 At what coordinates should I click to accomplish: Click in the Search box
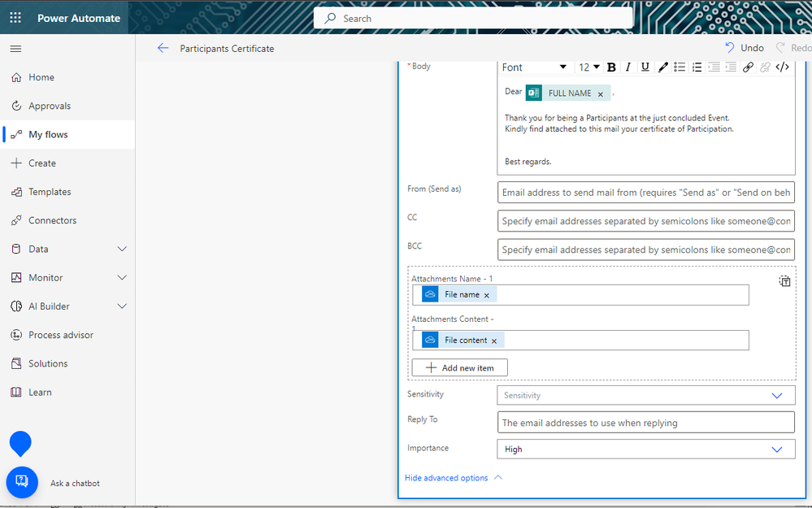click(473, 18)
